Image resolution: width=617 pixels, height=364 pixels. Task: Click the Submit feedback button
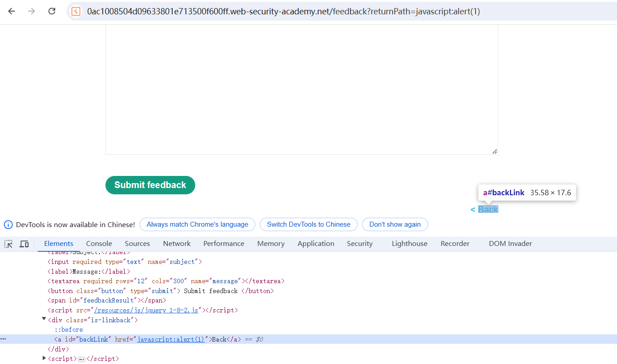[150, 185]
